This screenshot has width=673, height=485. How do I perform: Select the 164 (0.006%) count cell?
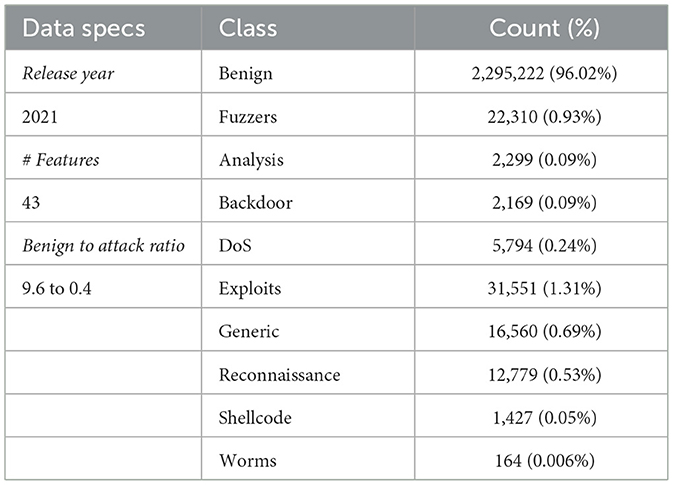pyautogui.click(x=544, y=460)
